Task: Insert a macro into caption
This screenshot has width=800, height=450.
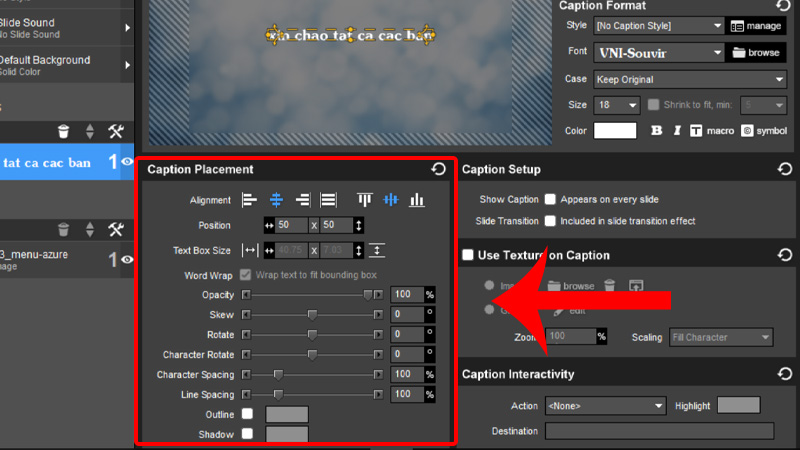Action: [x=712, y=131]
